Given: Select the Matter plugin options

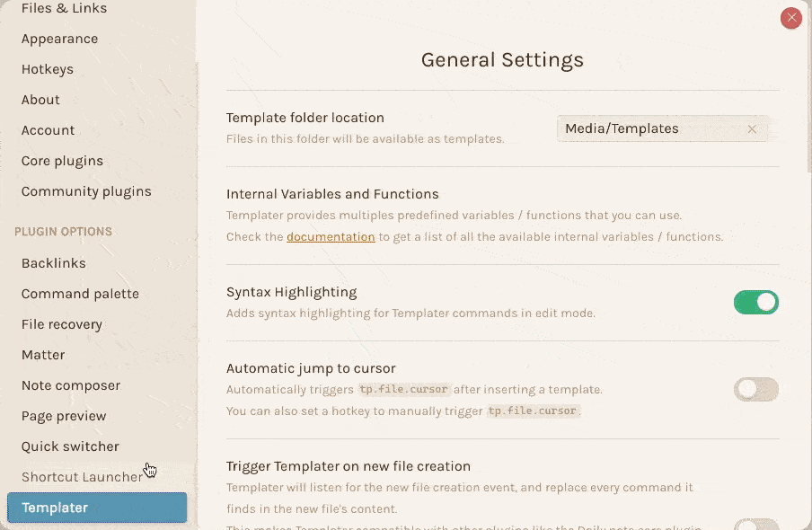Looking at the screenshot, I should [43, 355].
